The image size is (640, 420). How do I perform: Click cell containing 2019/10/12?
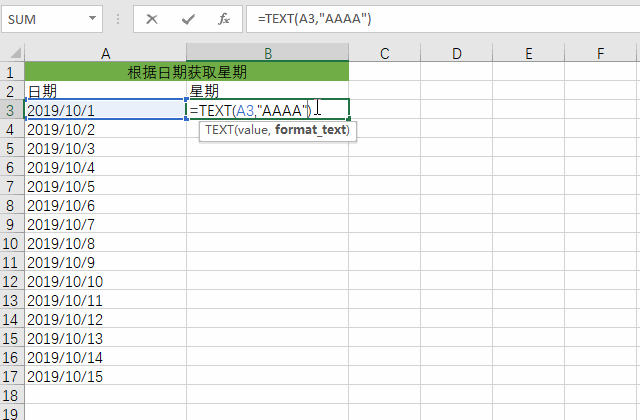point(105,319)
